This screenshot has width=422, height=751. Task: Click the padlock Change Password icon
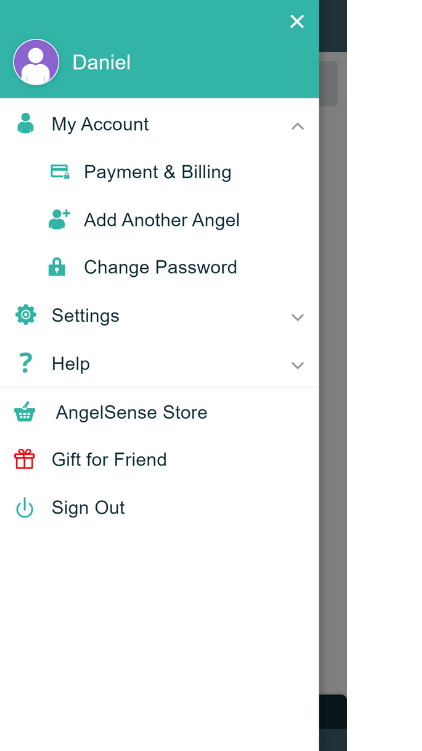click(57, 267)
